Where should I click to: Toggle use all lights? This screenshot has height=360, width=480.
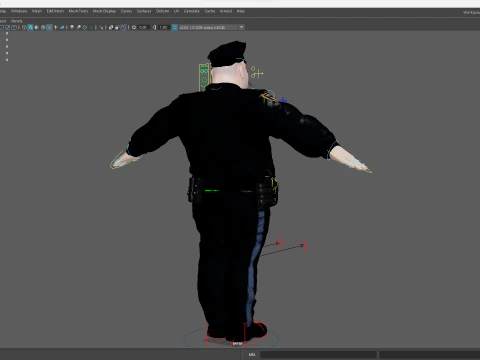pos(56,27)
